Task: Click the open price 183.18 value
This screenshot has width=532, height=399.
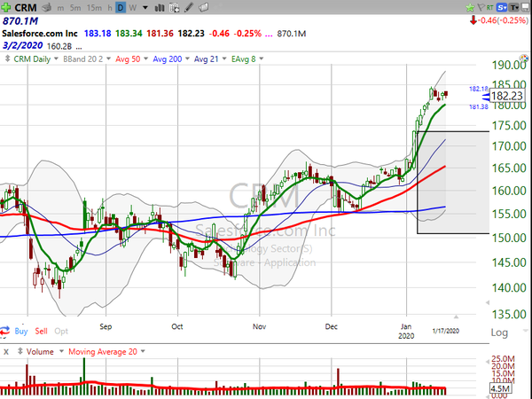Action: (x=98, y=34)
